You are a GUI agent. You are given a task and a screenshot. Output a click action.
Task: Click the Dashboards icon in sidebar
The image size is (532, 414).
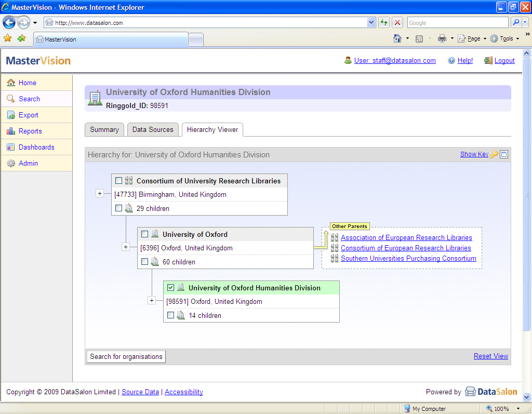(x=11, y=148)
